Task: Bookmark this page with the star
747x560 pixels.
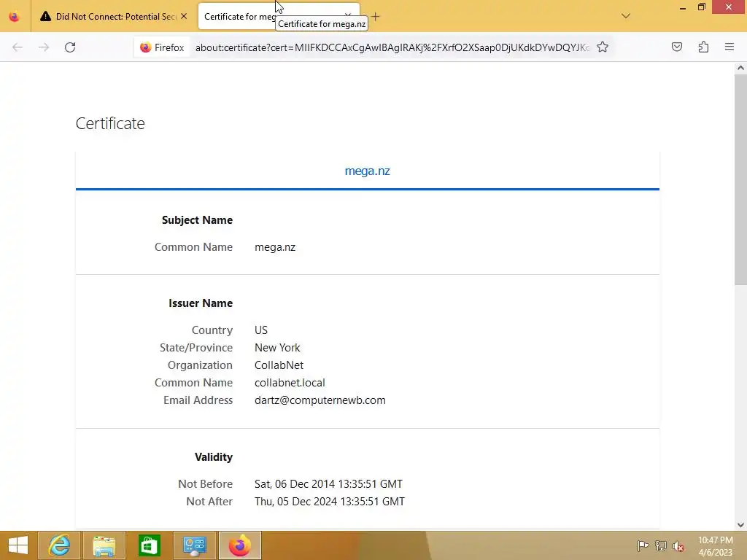Action: pyautogui.click(x=603, y=47)
